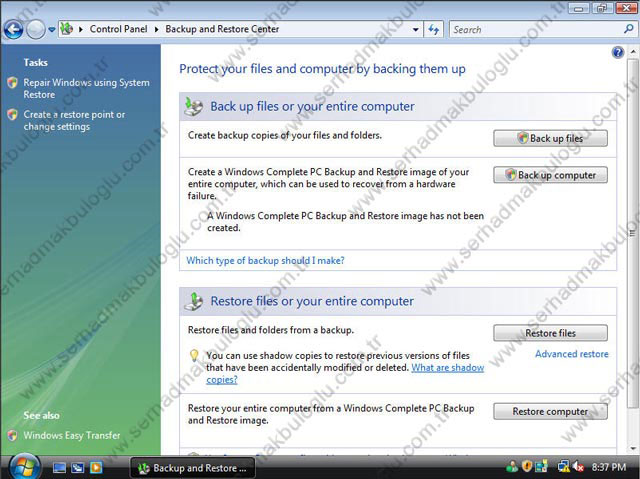Open 'Which type of backup should I make?' link
Viewport: 640px width, 479px height.
(265, 260)
